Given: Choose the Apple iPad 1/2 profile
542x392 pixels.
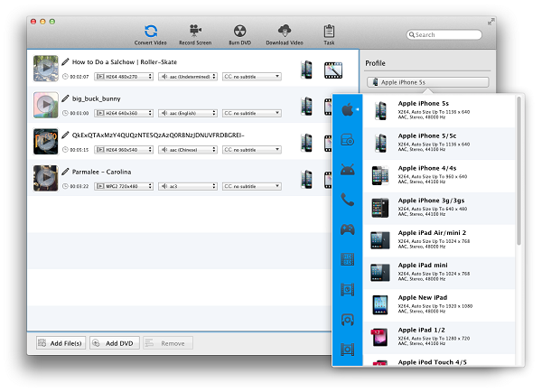Looking at the screenshot, I should tap(439, 338).
